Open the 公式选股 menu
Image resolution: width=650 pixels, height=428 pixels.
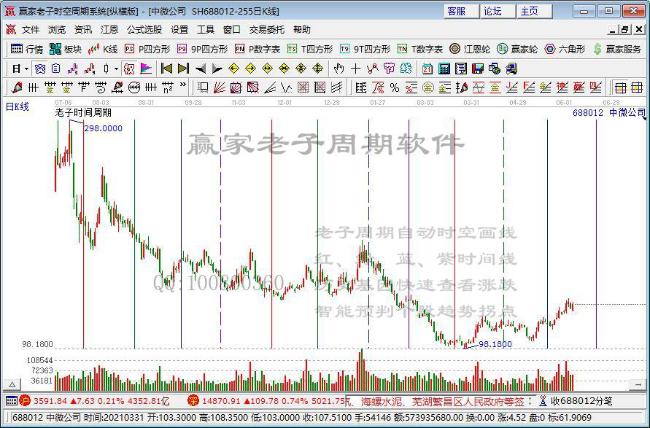pos(144,30)
